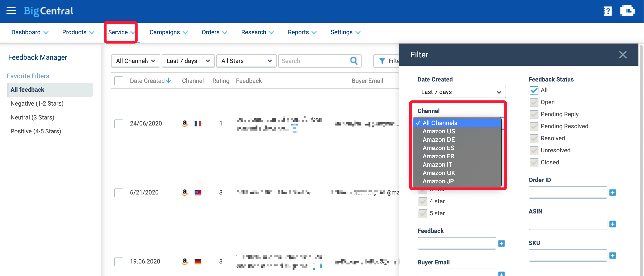Select the 19.06.2020 feedback row checkbox
Image resolution: width=644 pixels, height=276 pixels.
pos(119,262)
